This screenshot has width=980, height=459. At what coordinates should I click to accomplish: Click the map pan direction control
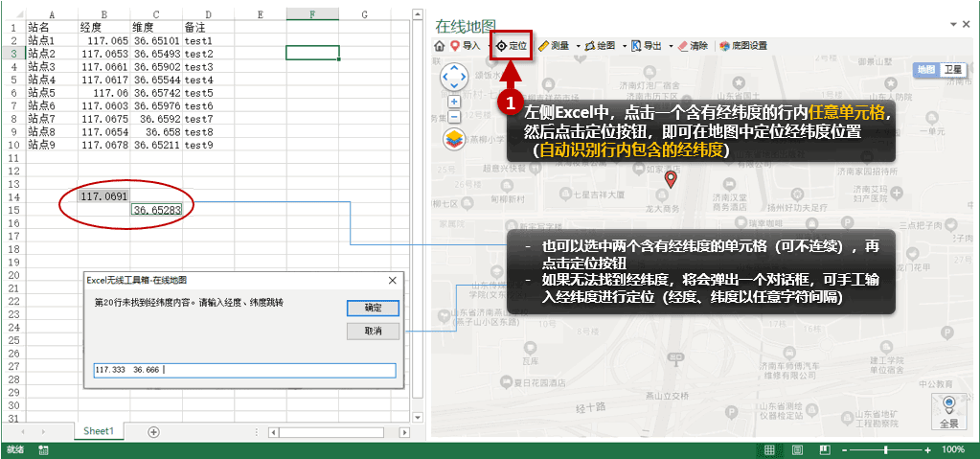454,77
